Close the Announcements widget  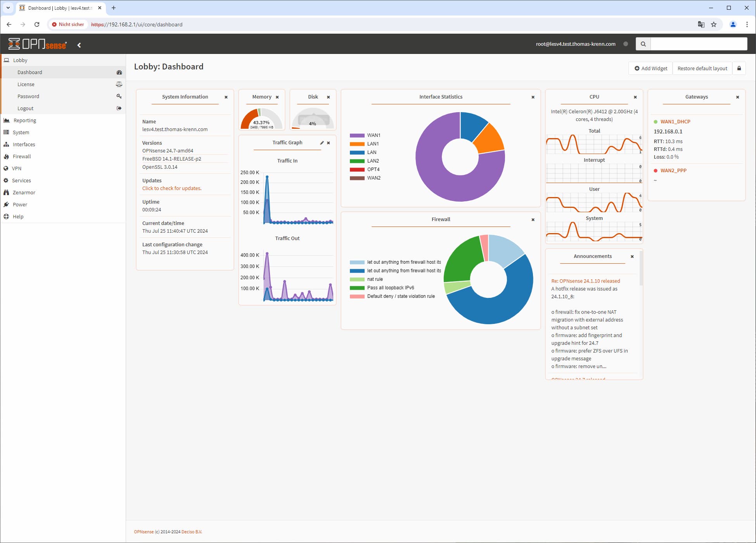click(x=632, y=256)
